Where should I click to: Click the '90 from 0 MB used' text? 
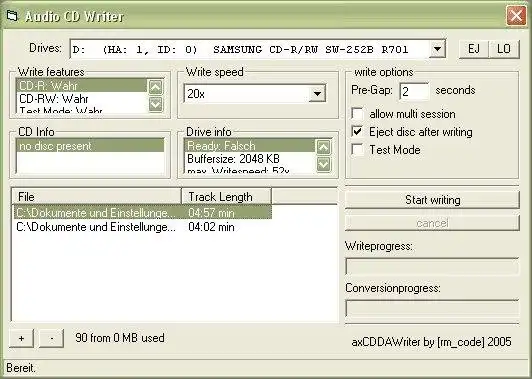[x=120, y=338]
